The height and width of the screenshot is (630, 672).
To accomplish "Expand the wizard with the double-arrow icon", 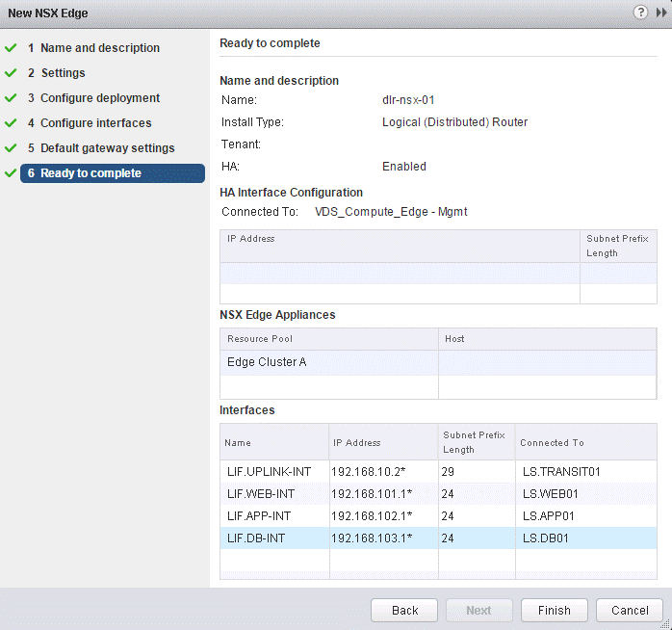I will pos(660,13).
